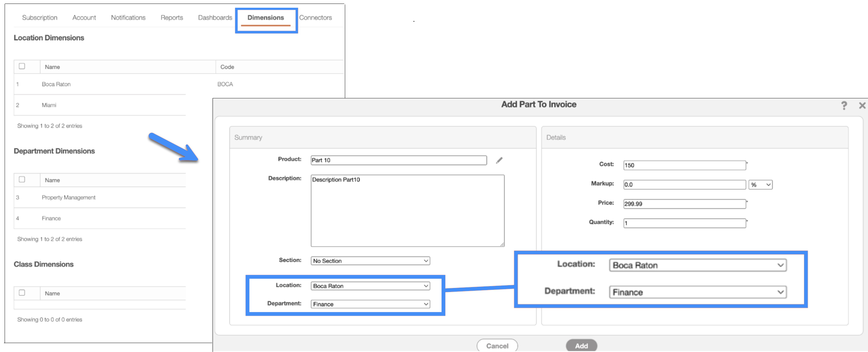868x352 pixels.
Task: Check the Department Dimensions select-all checkbox
Action: pyautogui.click(x=22, y=179)
